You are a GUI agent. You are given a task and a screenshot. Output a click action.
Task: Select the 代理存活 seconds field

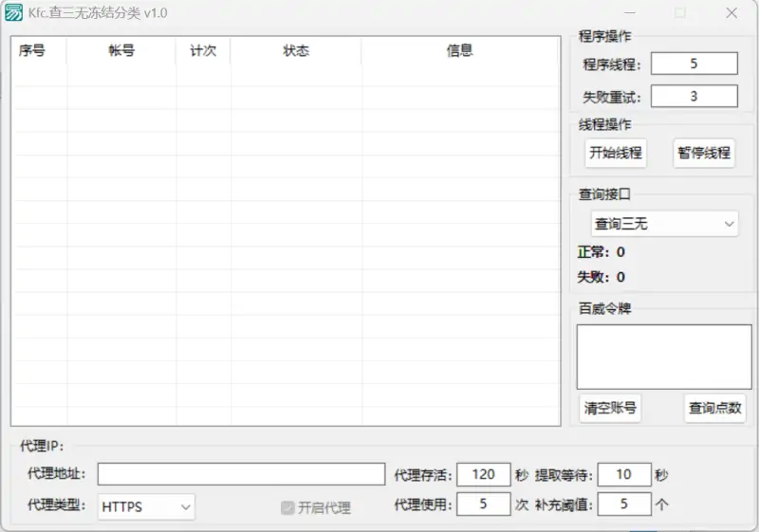pyautogui.click(x=483, y=474)
